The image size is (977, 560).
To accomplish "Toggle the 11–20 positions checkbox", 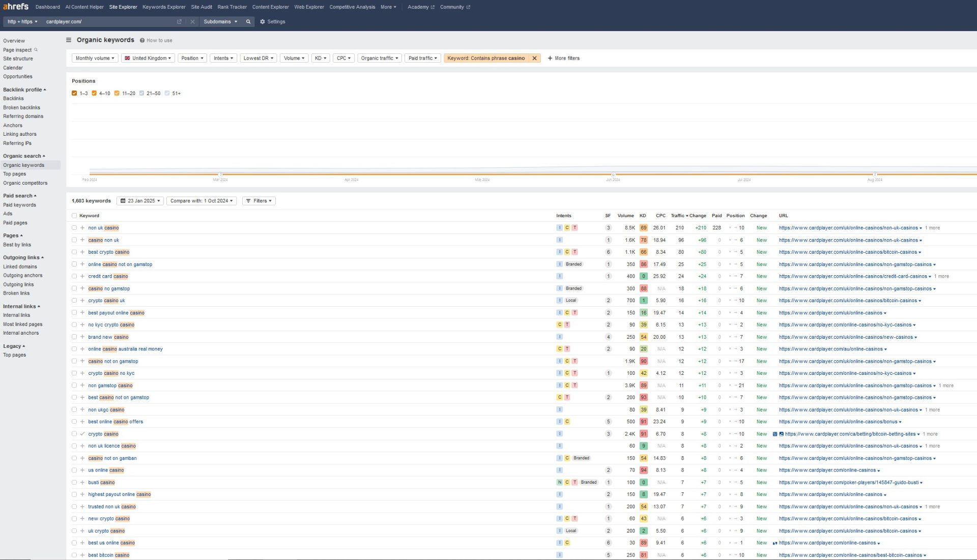I will pyautogui.click(x=117, y=93).
